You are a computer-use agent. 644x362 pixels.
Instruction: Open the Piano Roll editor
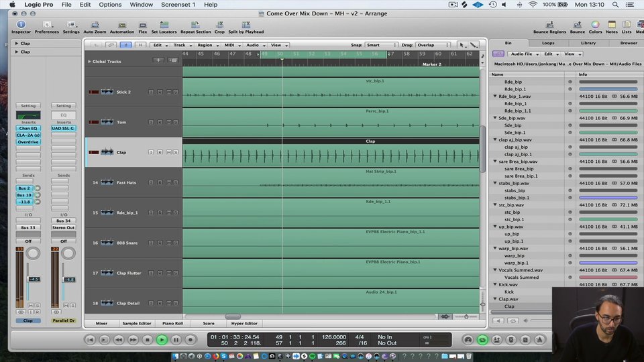[172, 323]
